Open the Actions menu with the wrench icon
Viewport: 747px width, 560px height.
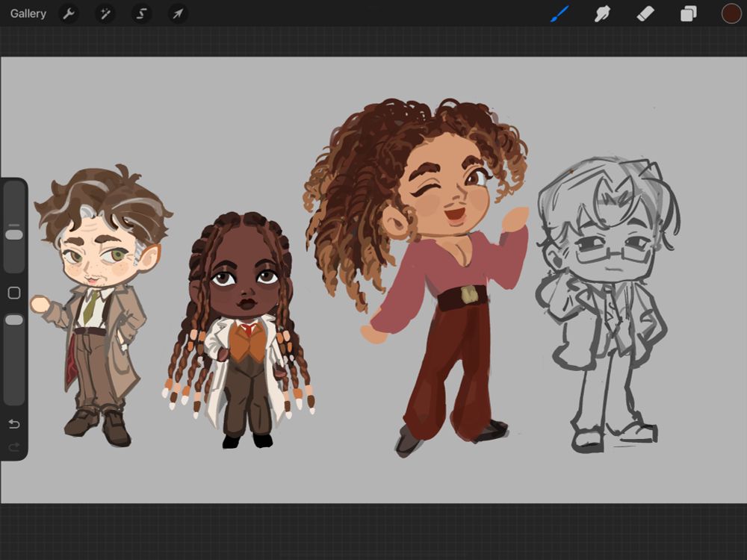[x=68, y=13]
